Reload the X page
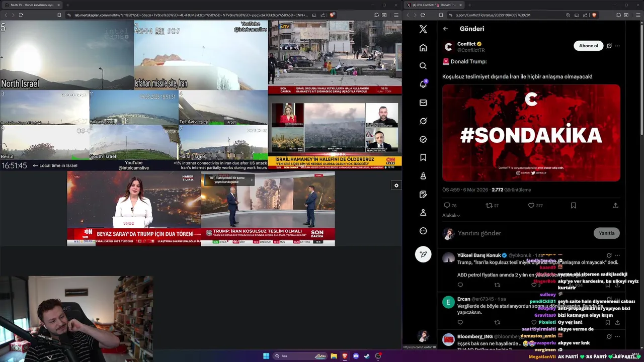This screenshot has height=362, width=644. (x=423, y=15)
